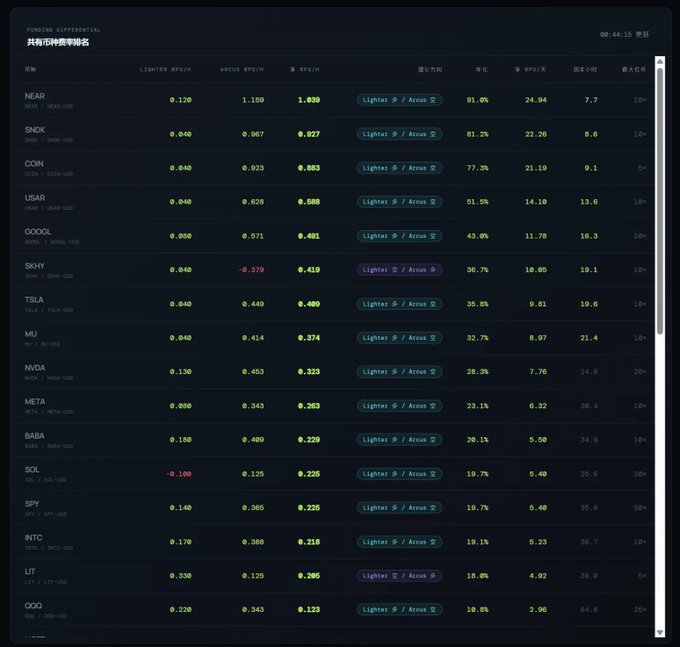680x647 pixels.
Task: Select the BABA symbol name
Action: [35, 436]
